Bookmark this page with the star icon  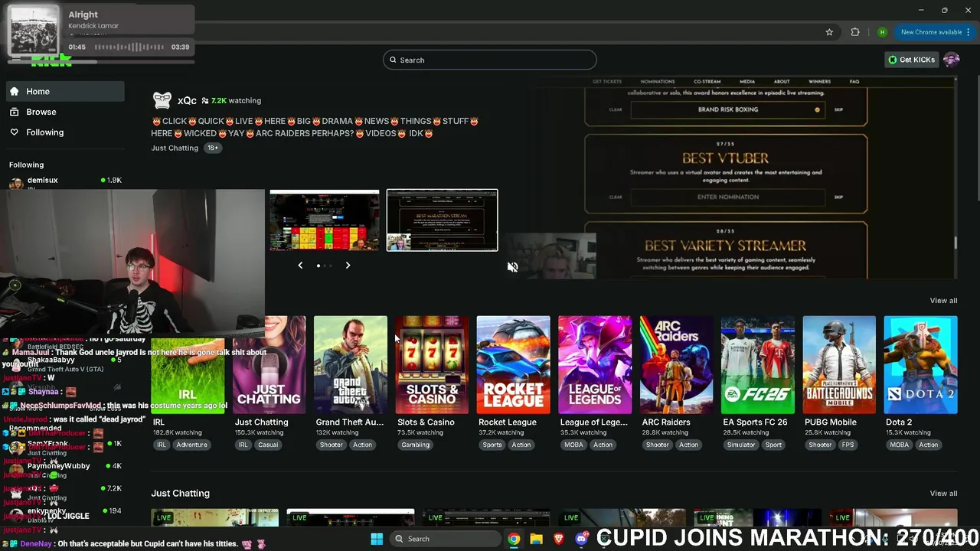(829, 32)
